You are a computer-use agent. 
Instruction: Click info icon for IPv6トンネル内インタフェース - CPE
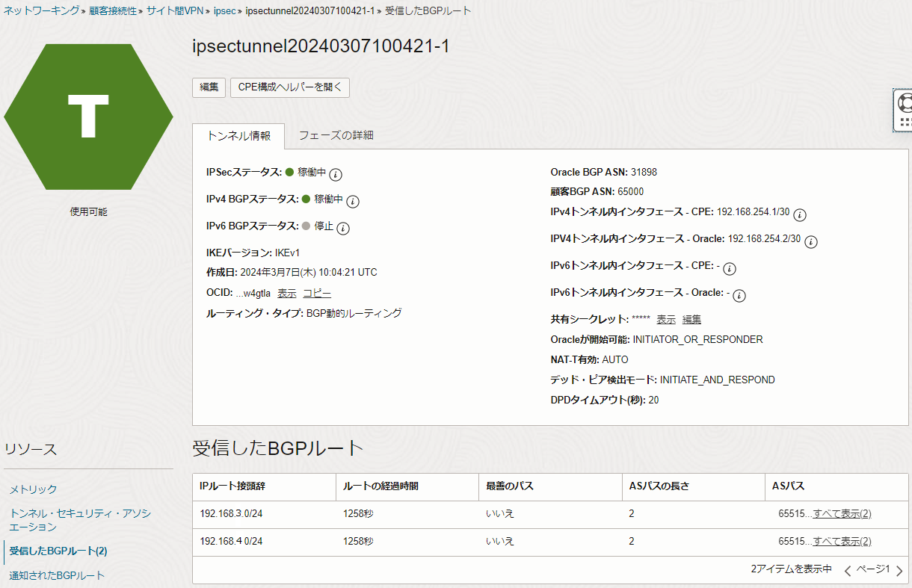tap(730, 268)
